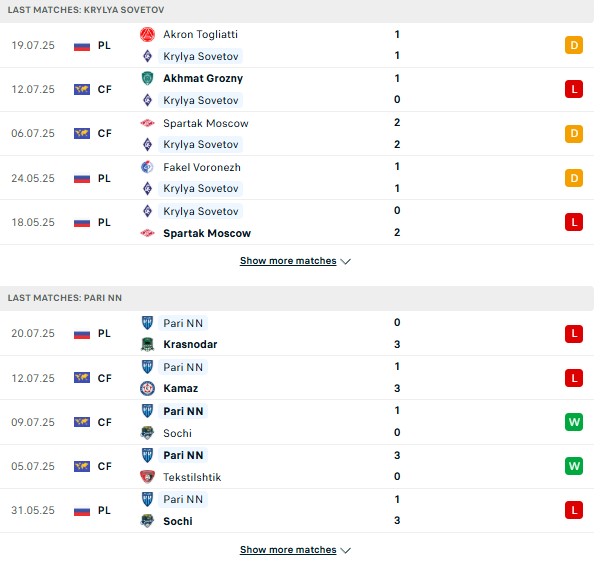Image resolution: width=600 pixels, height=568 pixels.
Task: Click the Akron Togliatti team logo
Action: pos(147,34)
